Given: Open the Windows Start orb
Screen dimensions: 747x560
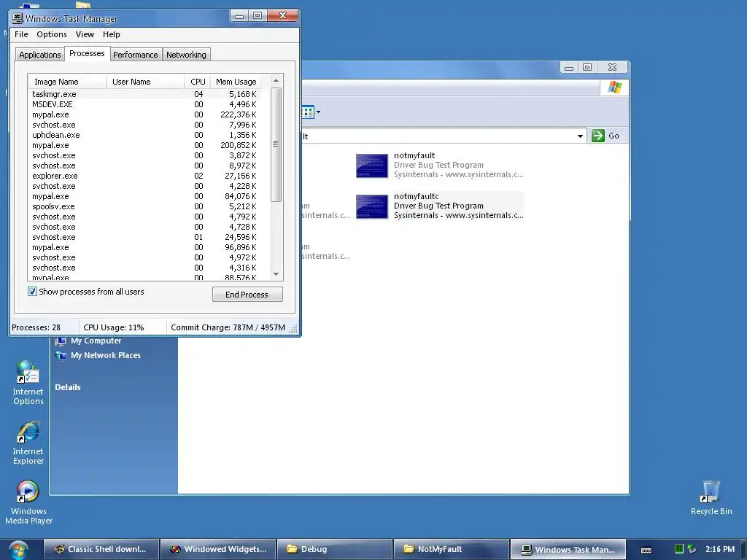Looking at the screenshot, I should click(18, 550).
